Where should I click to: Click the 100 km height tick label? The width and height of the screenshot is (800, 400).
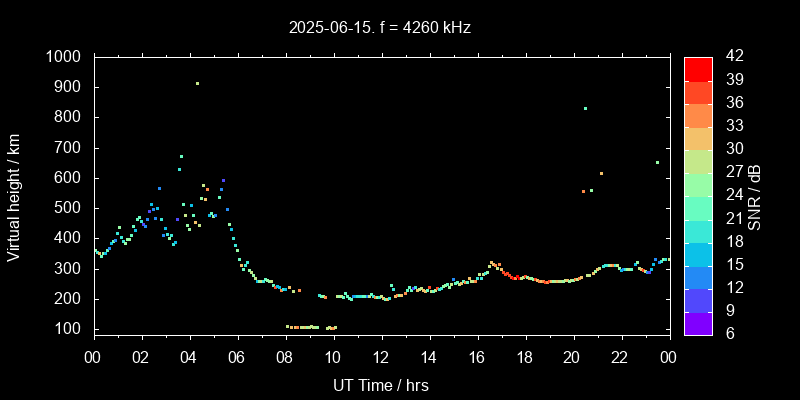coord(68,329)
